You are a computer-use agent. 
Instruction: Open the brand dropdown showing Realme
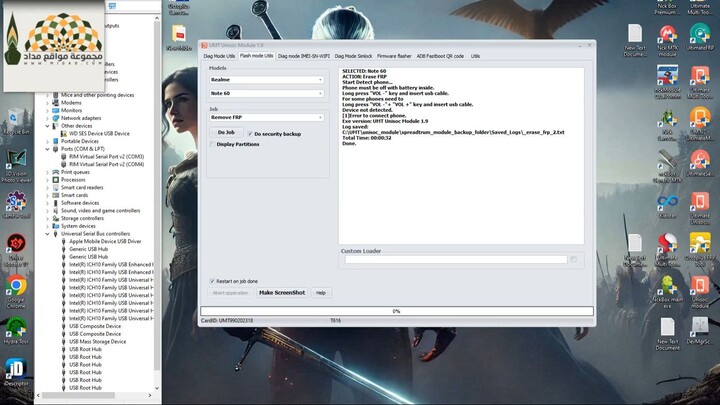(266, 80)
